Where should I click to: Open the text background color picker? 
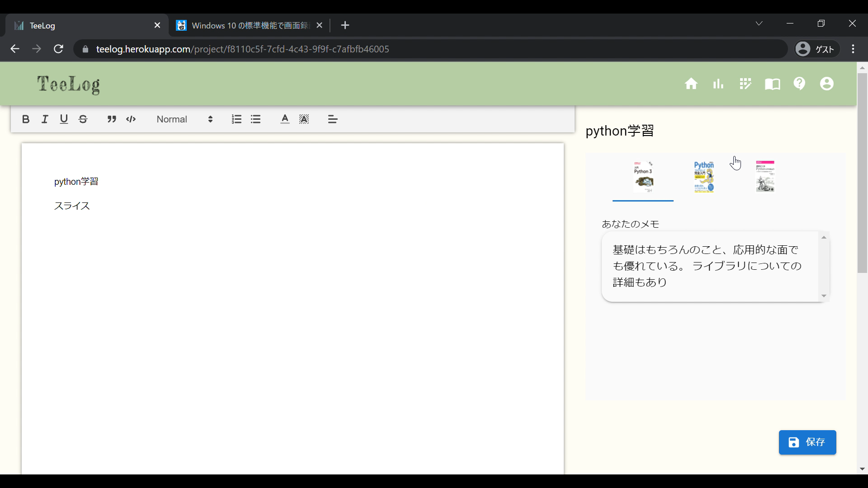click(x=304, y=119)
